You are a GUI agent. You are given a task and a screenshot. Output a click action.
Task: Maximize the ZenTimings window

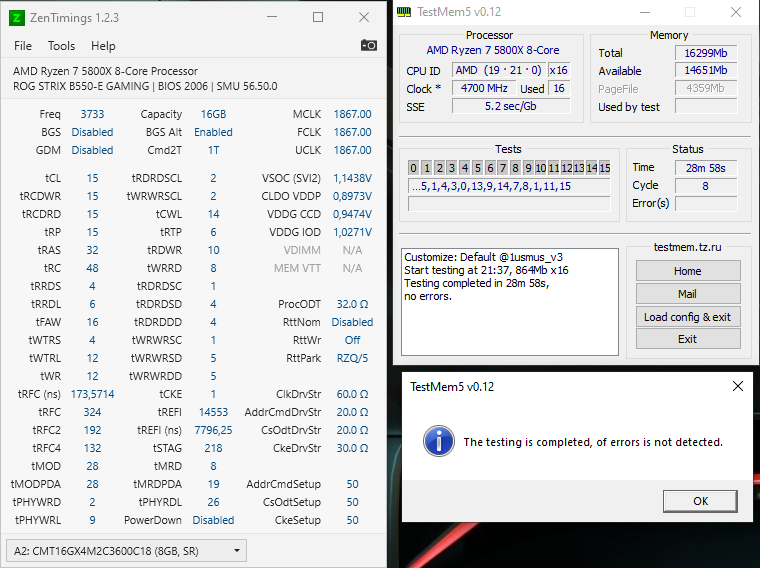(x=318, y=17)
